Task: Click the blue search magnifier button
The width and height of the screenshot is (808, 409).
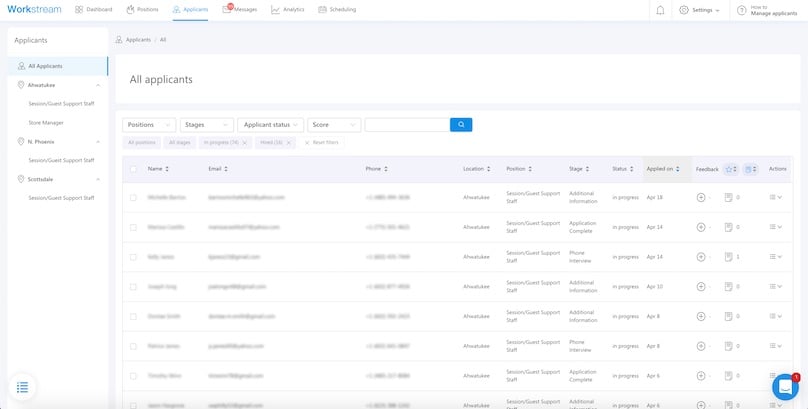Action: click(x=461, y=125)
